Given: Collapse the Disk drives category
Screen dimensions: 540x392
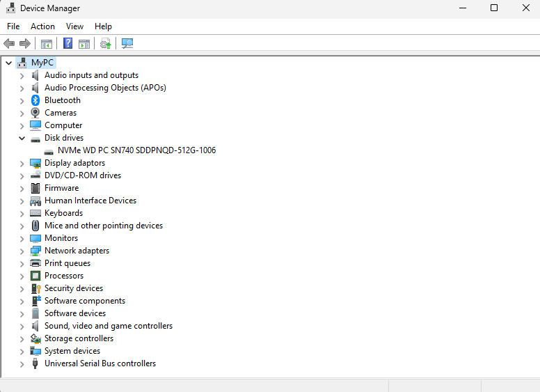Looking at the screenshot, I should [22, 138].
